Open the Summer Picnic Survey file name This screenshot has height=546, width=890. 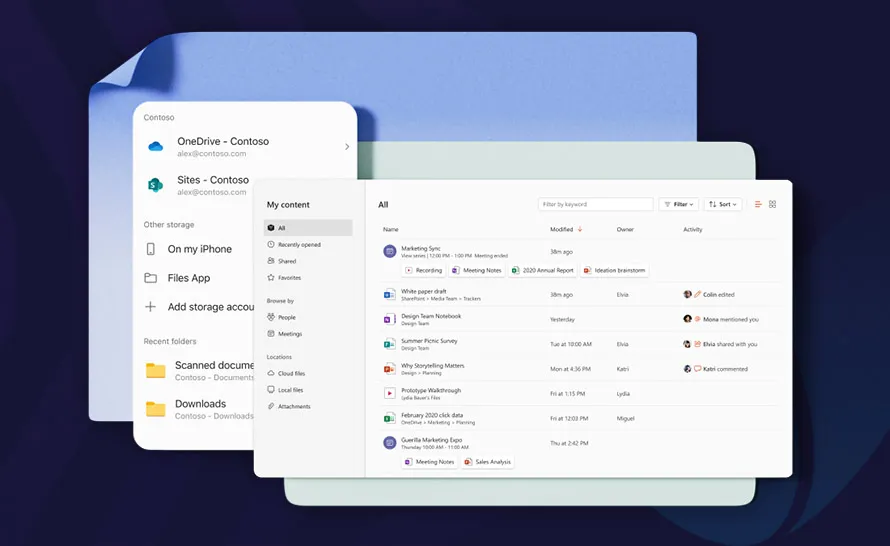[x=429, y=341]
